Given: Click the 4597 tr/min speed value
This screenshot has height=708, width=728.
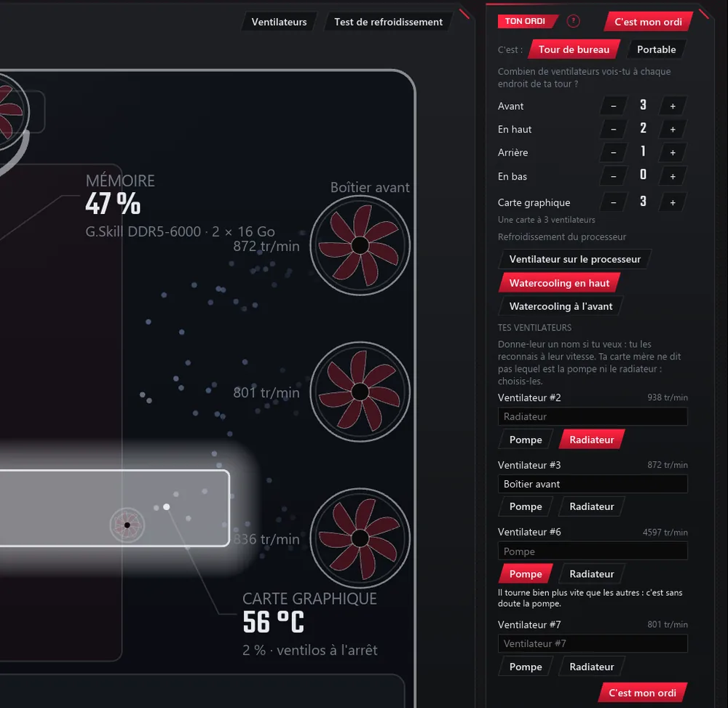Looking at the screenshot, I should (665, 532).
